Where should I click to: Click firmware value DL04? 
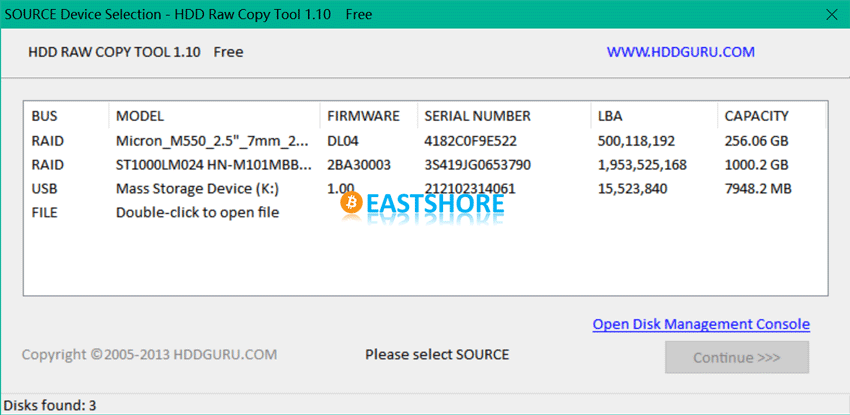point(343,141)
